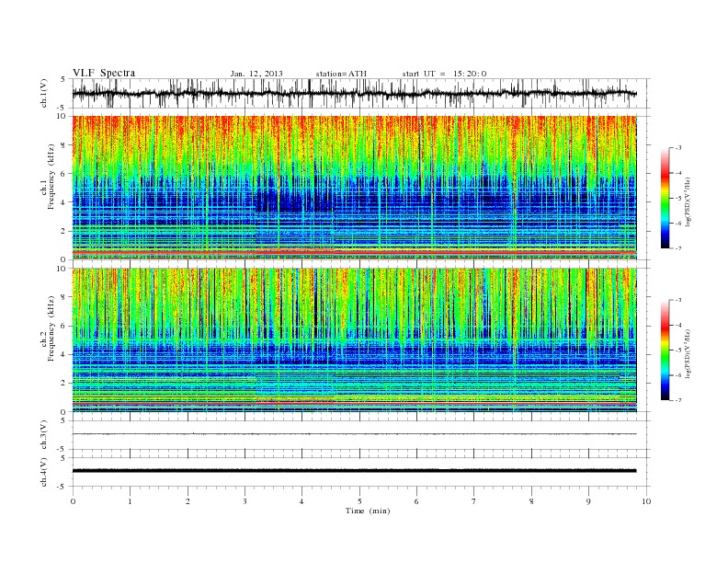The width and height of the screenshot is (728, 563).
Task: Click the "-7" tick on the ch.2 colorbar
Action: tap(678, 400)
